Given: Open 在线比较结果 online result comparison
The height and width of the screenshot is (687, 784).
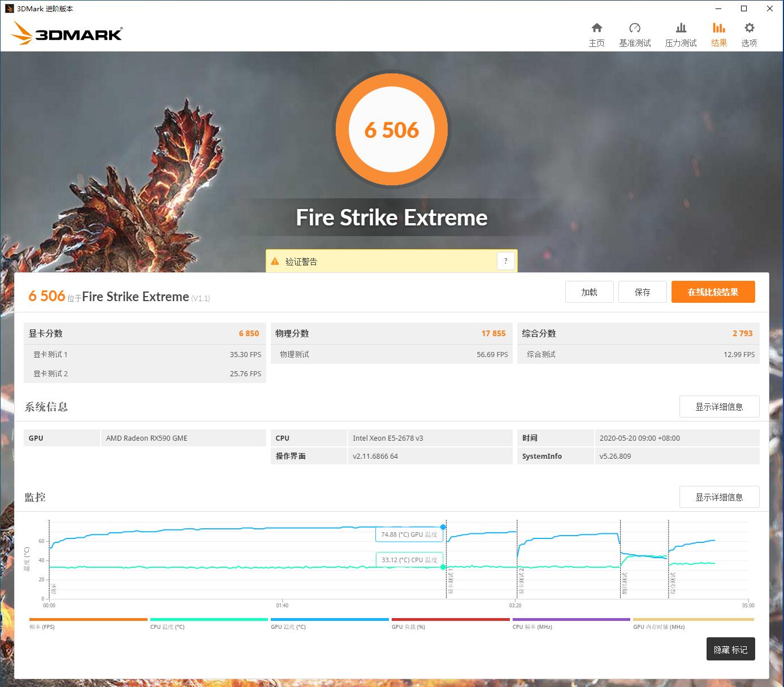Looking at the screenshot, I should (x=713, y=292).
